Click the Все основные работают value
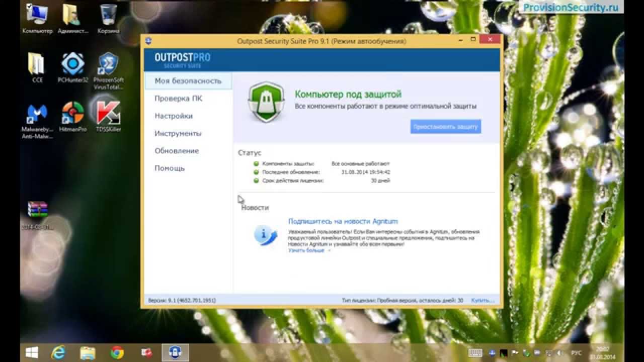Viewport: 644px width, 362px height. tap(360, 164)
